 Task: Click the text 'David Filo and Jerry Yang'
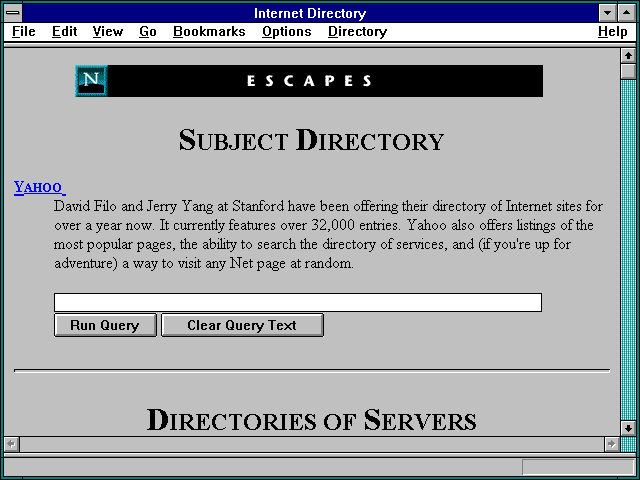133,206
